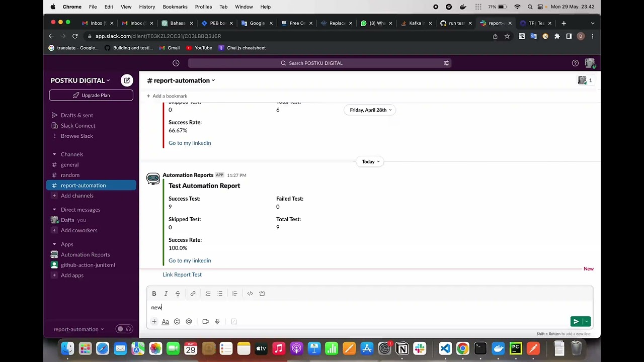Apply strikethrough formatting in composer

pos(178,294)
